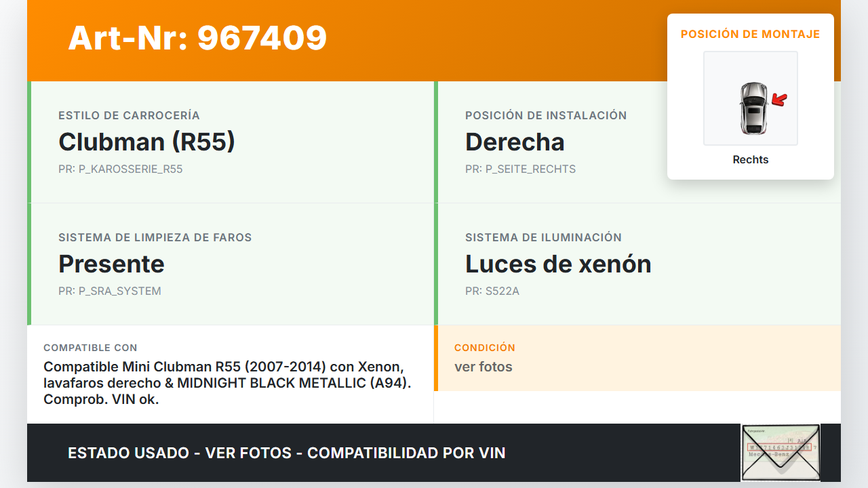Select the Luces de xenón lighting value

click(558, 264)
